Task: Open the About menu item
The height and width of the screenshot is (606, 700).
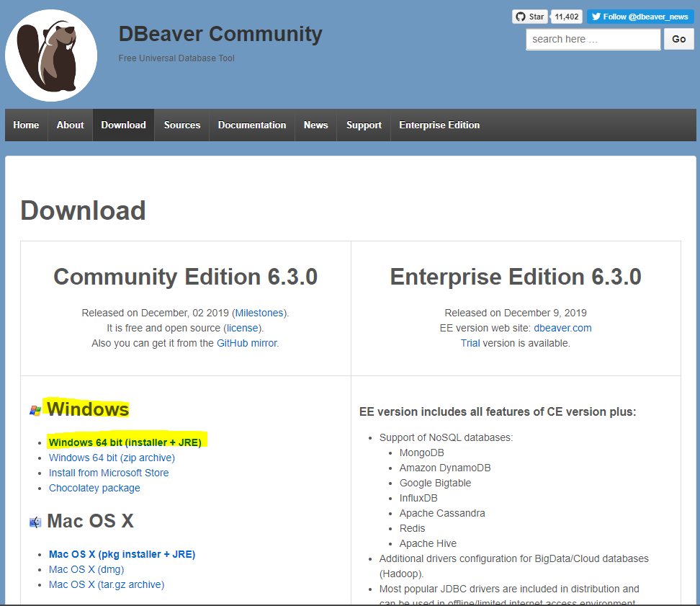Action: coord(70,125)
